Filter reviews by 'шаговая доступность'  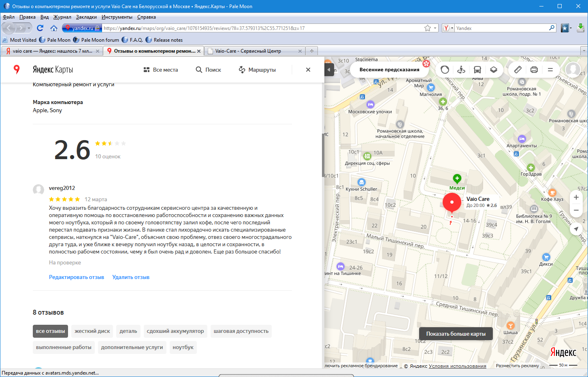241,331
